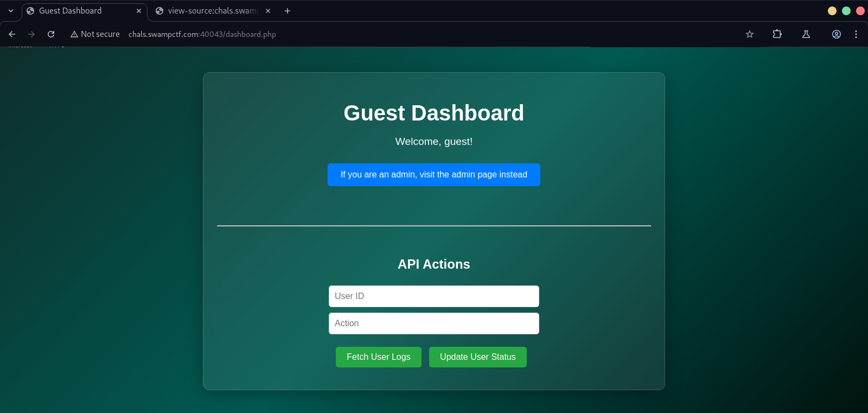Reload the dashboard page
Screen dimensions: 868x413
[x=51, y=34]
